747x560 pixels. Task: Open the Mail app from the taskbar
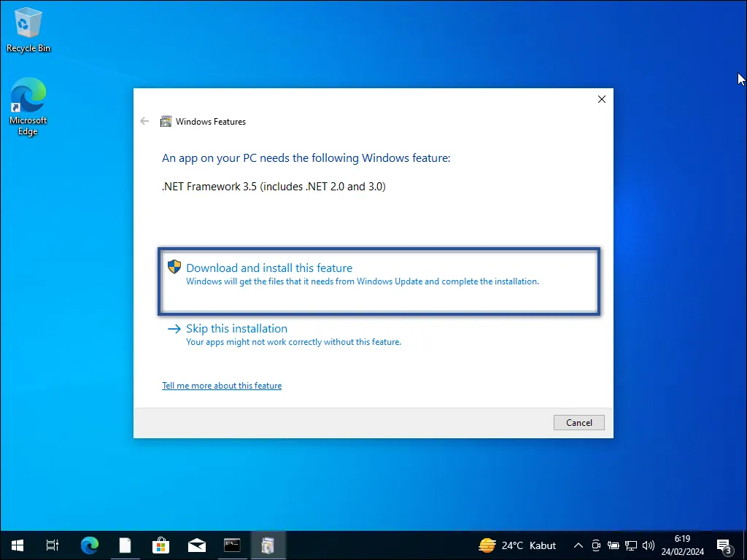tap(197, 545)
